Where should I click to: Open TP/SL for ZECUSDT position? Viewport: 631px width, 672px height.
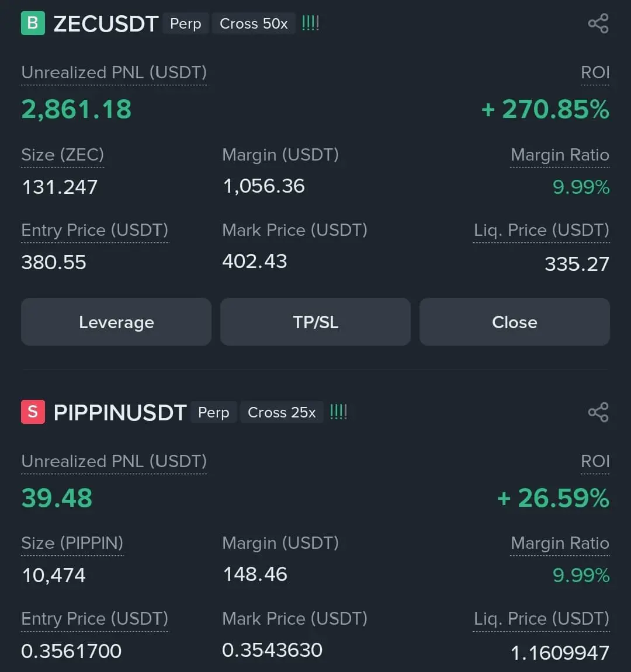[315, 322]
